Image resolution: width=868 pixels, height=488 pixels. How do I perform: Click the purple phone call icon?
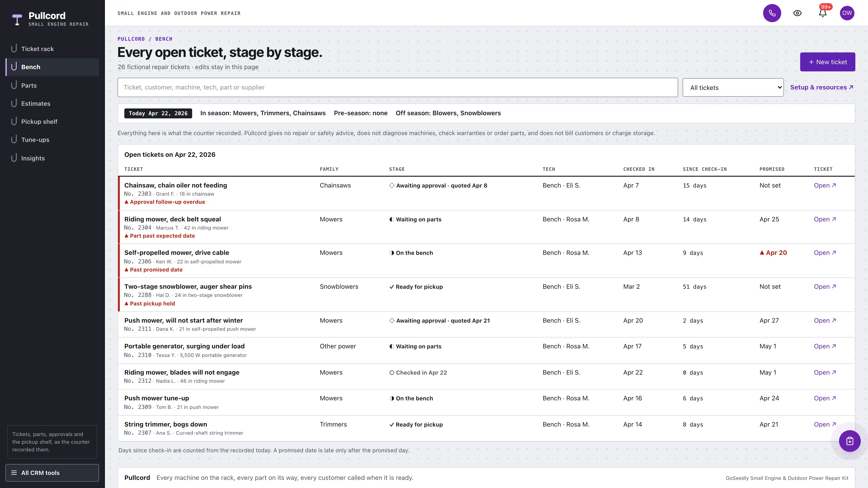(772, 13)
